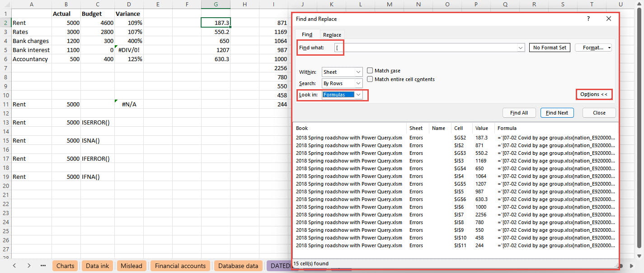Click the Find Next button
This screenshot has height=273, width=644.
(557, 113)
